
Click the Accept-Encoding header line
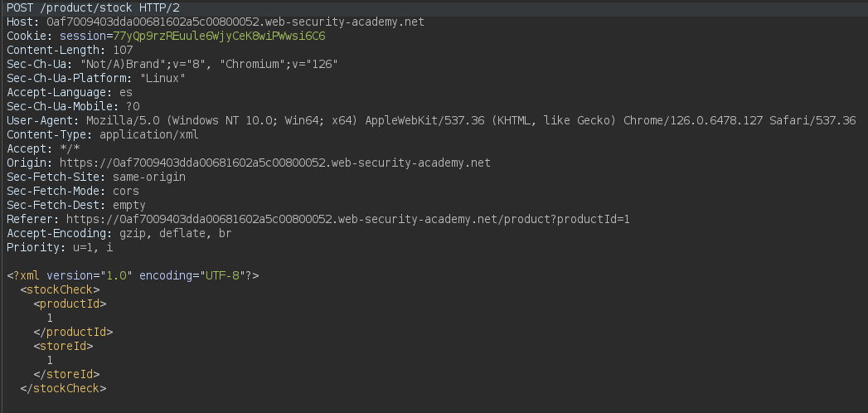click(x=119, y=234)
